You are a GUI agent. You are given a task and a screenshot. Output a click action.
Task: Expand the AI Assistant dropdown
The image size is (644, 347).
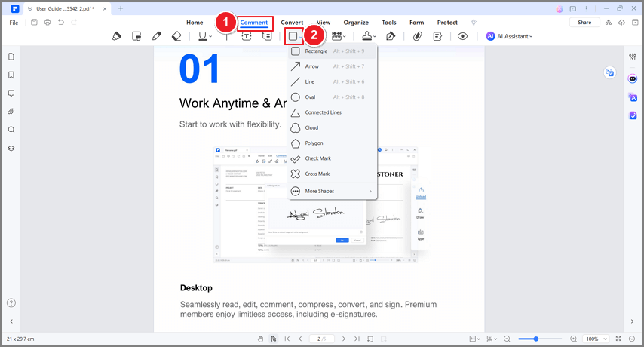click(x=509, y=36)
